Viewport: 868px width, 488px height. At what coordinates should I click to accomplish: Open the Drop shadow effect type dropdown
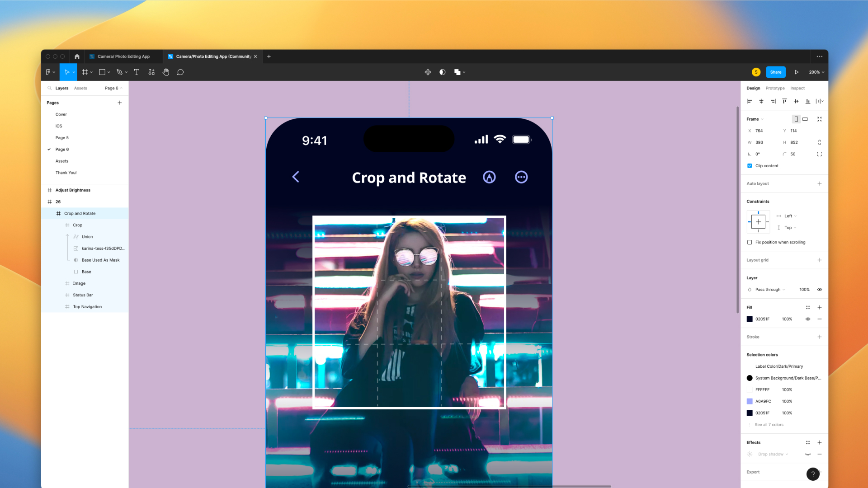tap(774, 454)
